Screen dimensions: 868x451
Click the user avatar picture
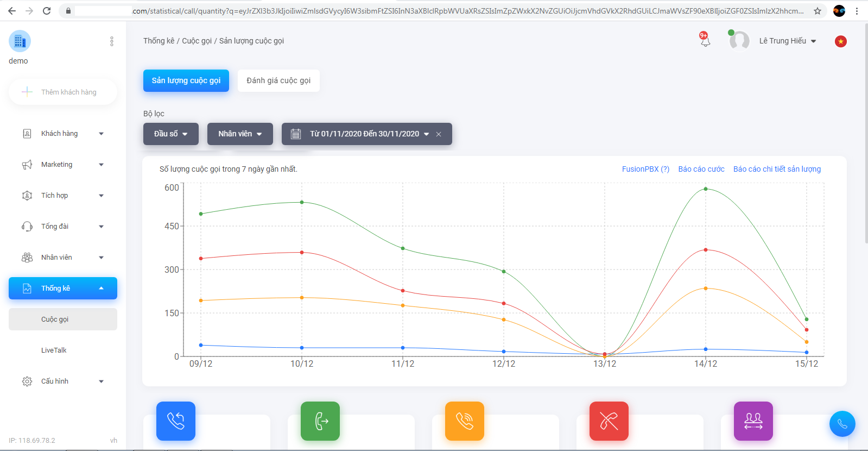(739, 41)
